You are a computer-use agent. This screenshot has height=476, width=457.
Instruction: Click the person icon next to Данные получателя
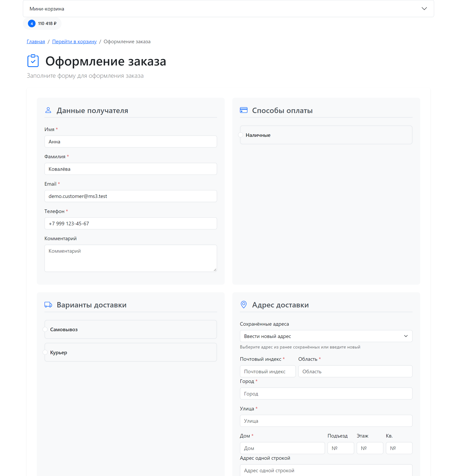pos(48,110)
